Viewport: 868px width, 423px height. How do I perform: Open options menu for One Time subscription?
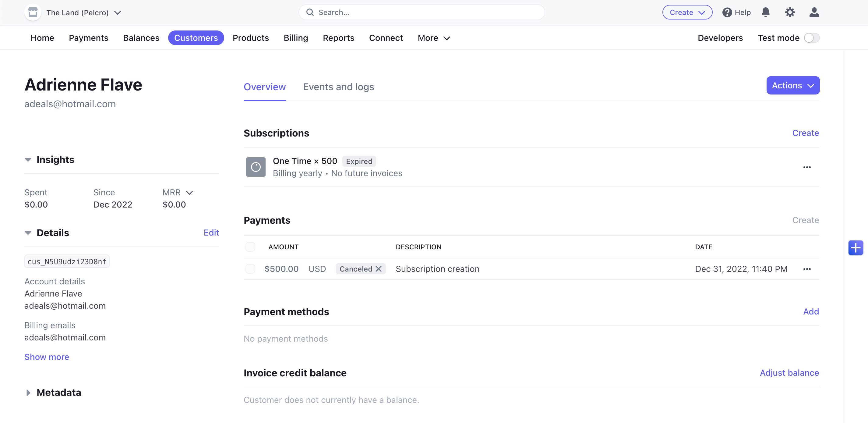[807, 167]
